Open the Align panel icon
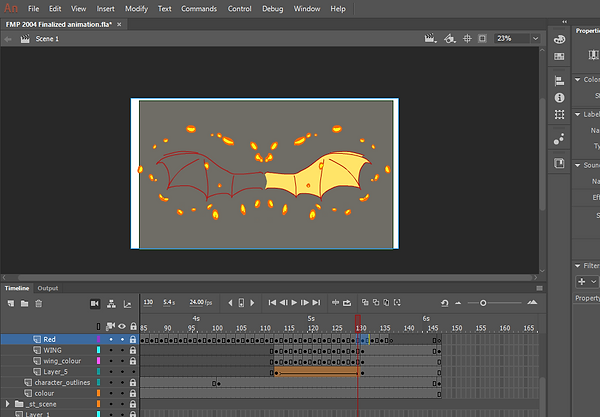Image resolution: width=600 pixels, height=417 pixels. (x=559, y=81)
